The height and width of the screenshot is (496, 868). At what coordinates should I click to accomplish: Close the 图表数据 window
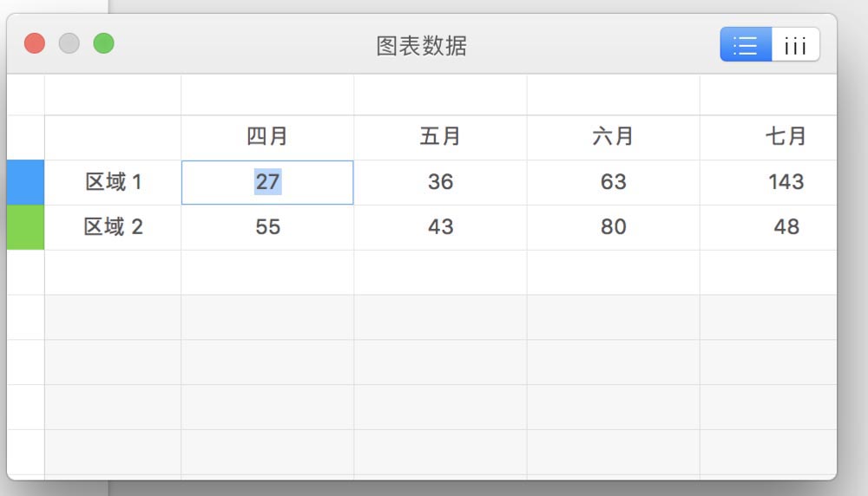pos(35,43)
